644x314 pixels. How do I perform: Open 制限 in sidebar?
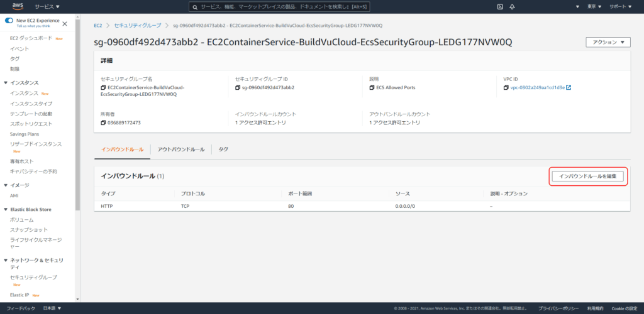[14, 69]
